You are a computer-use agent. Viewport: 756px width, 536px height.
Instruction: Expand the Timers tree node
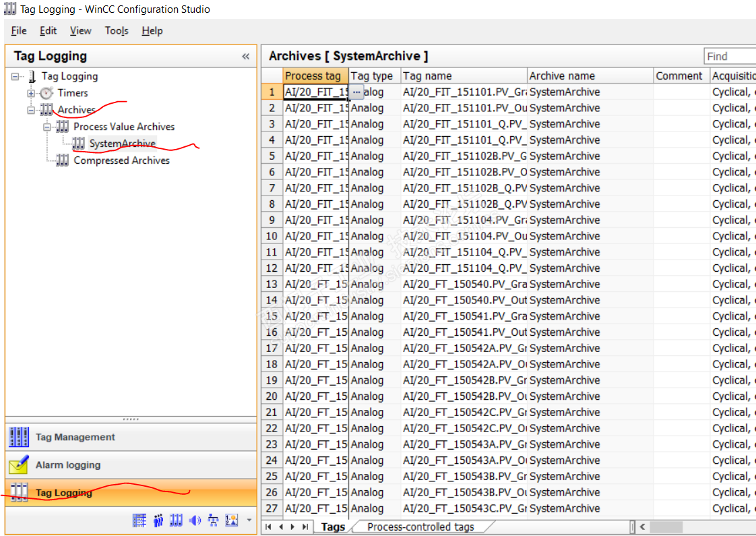coord(32,93)
